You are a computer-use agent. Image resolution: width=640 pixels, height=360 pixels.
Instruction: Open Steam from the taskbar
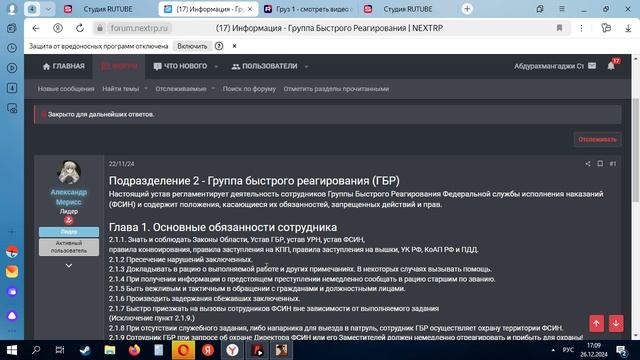[85, 350]
